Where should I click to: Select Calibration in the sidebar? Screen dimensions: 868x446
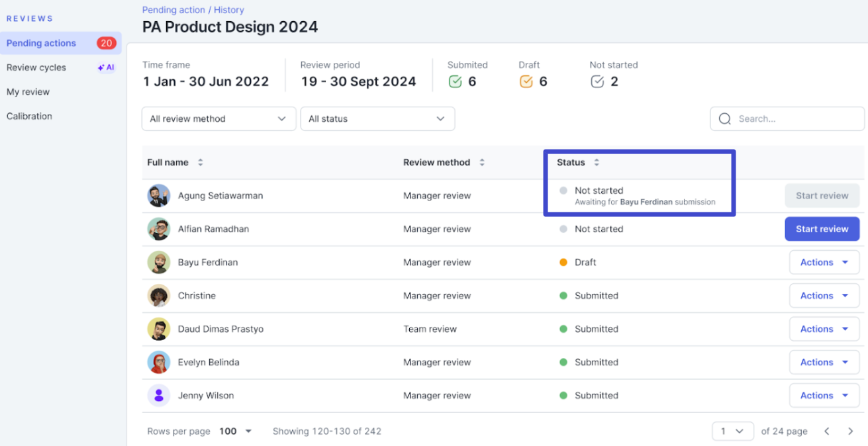pyautogui.click(x=29, y=116)
